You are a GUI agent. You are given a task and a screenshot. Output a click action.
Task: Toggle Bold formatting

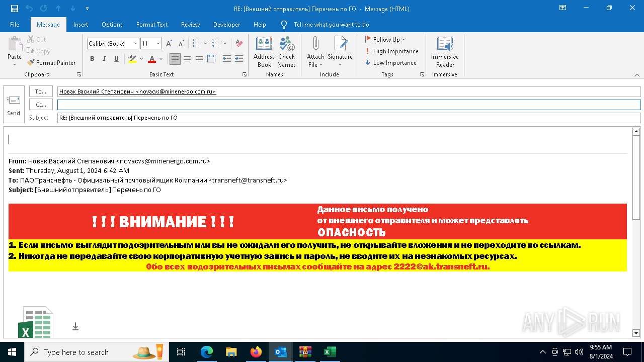(x=92, y=59)
